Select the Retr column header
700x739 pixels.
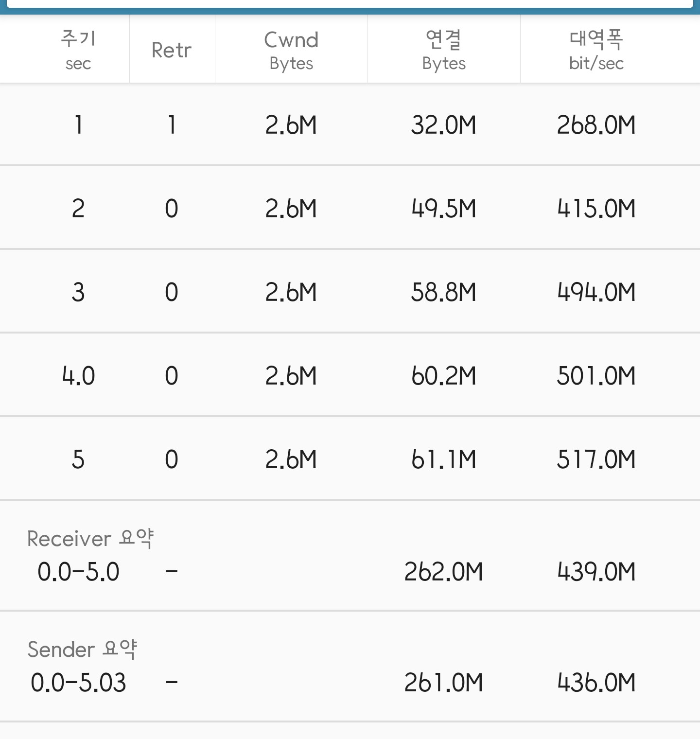[172, 50]
